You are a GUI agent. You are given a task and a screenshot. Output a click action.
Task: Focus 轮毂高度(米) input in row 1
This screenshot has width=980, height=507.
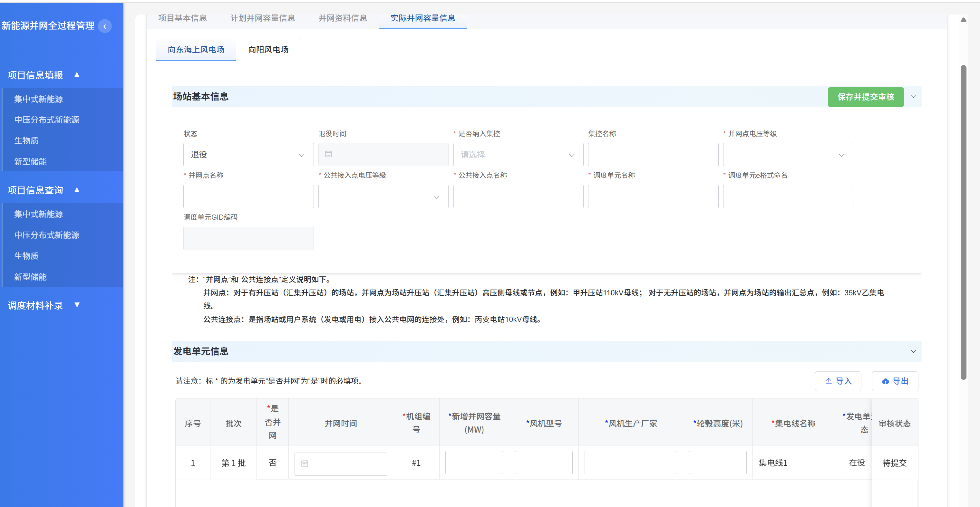717,463
